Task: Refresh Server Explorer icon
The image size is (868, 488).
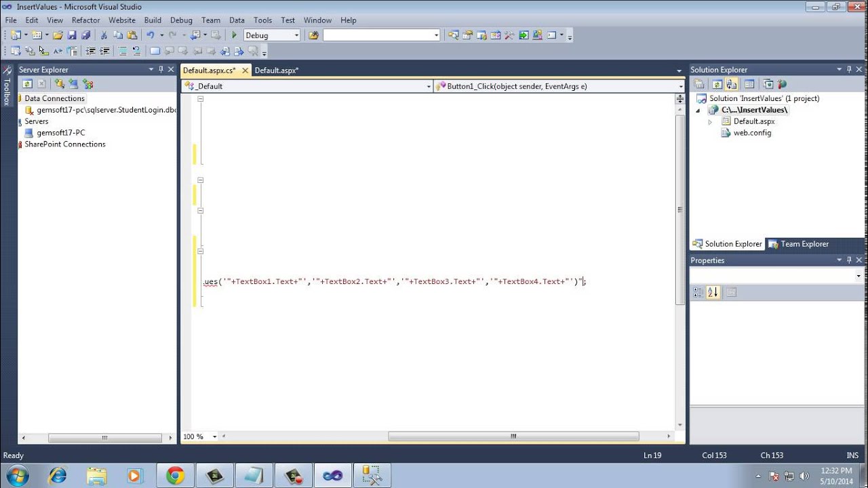Action: click(x=27, y=84)
